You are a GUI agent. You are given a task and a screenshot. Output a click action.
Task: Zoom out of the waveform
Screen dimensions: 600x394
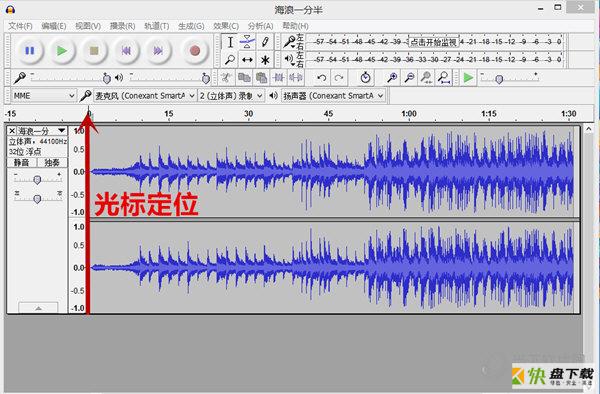[x=409, y=78]
